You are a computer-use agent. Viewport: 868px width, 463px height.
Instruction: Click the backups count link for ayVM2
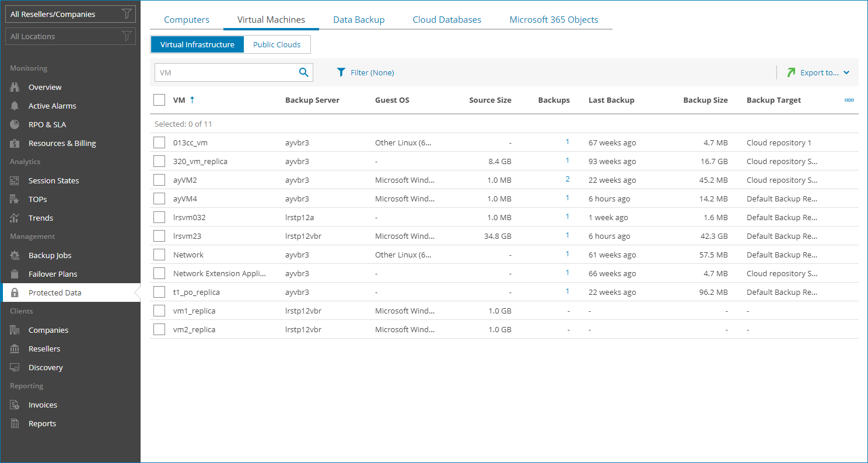point(567,179)
